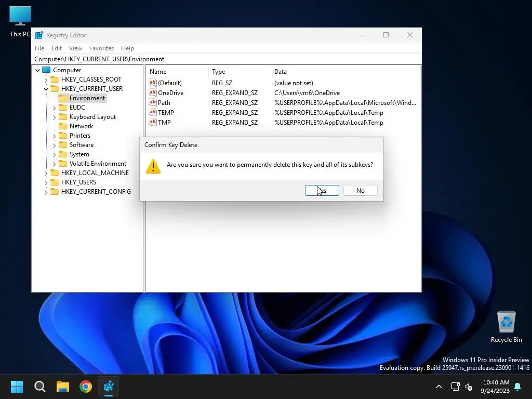Click the network display tray icon

pyautogui.click(x=455, y=387)
